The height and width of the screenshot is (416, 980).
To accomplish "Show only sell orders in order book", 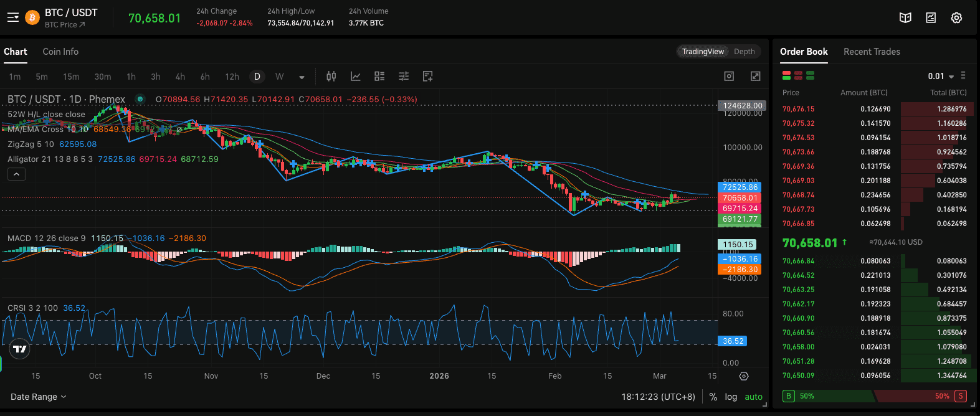I will click(798, 75).
